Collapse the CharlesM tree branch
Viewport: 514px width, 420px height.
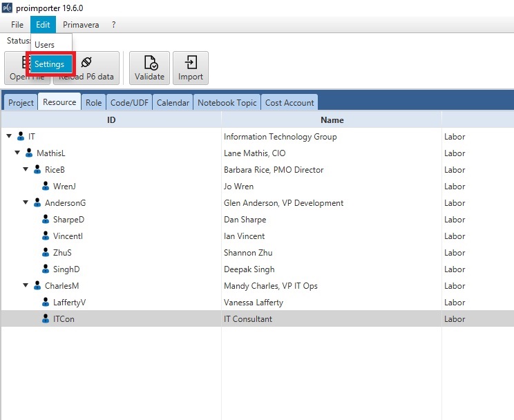[x=26, y=286]
